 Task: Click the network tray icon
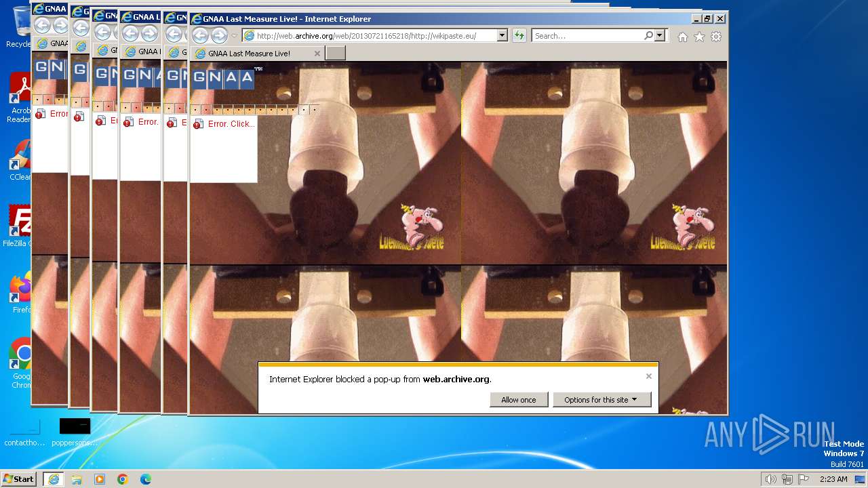787,479
